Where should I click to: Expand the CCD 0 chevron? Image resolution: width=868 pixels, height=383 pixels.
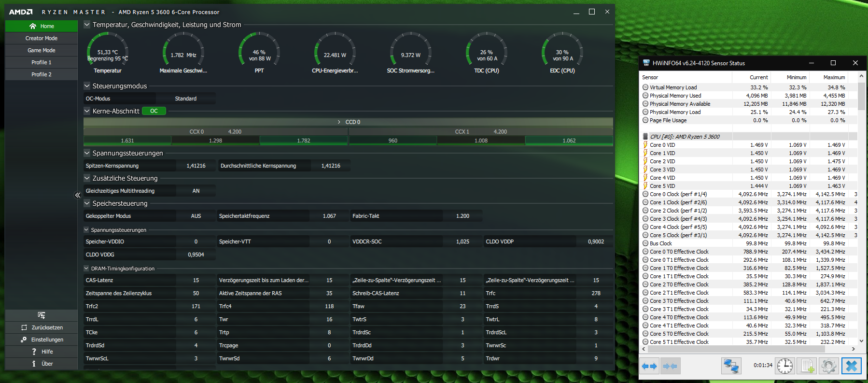tap(339, 122)
